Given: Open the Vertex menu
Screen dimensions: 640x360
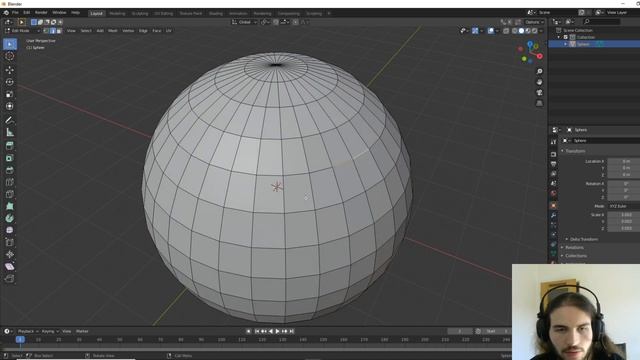Looking at the screenshot, I should tap(128, 31).
